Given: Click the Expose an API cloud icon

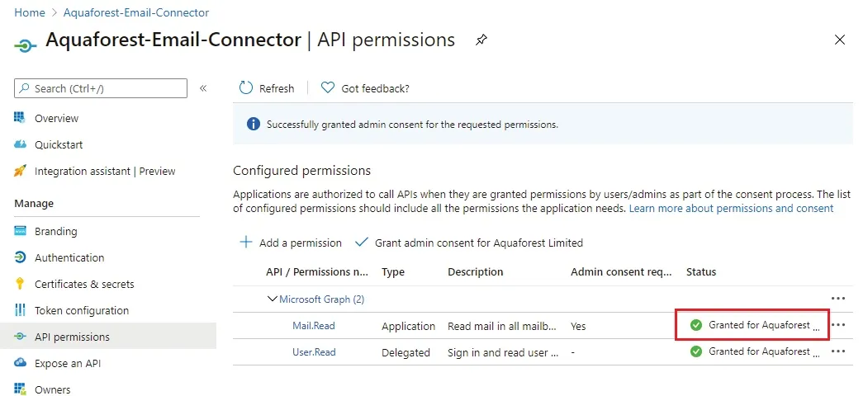Looking at the screenshot, I should 20,363.
